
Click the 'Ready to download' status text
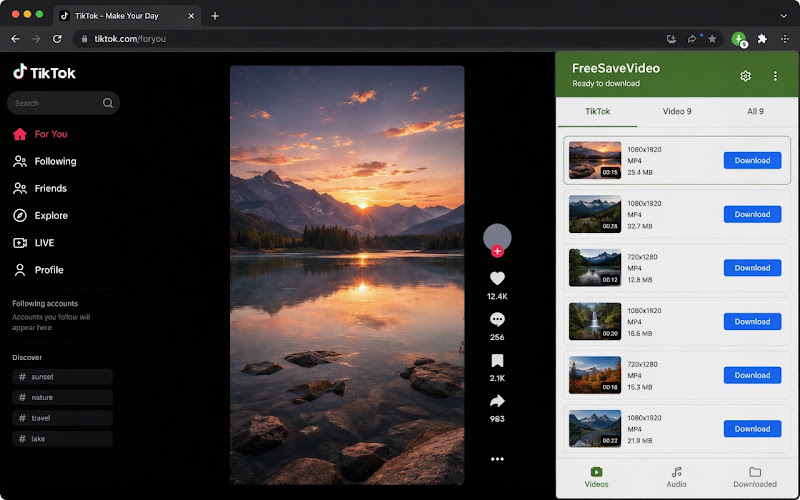[x=606, y=83]
